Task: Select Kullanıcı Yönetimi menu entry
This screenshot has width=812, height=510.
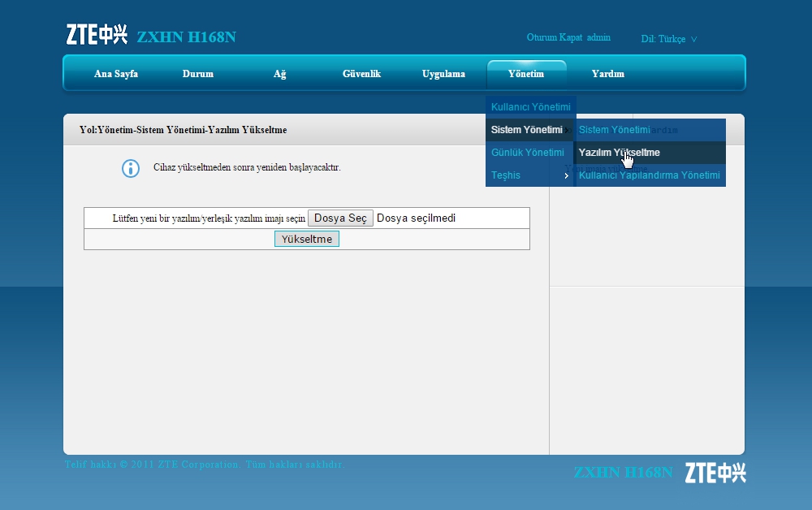Action: point(531,106)
